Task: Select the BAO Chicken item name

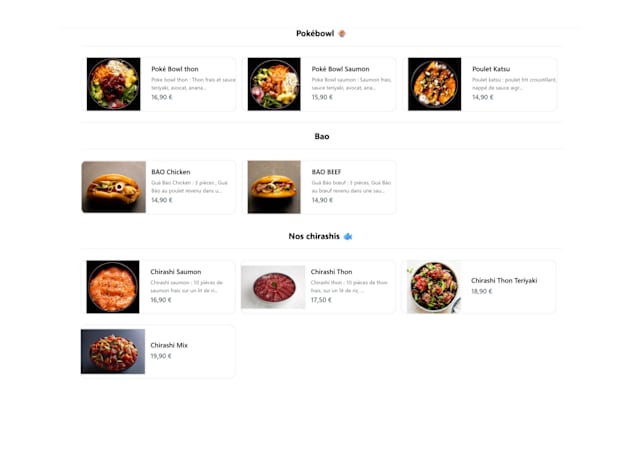Action: [171, 172]
